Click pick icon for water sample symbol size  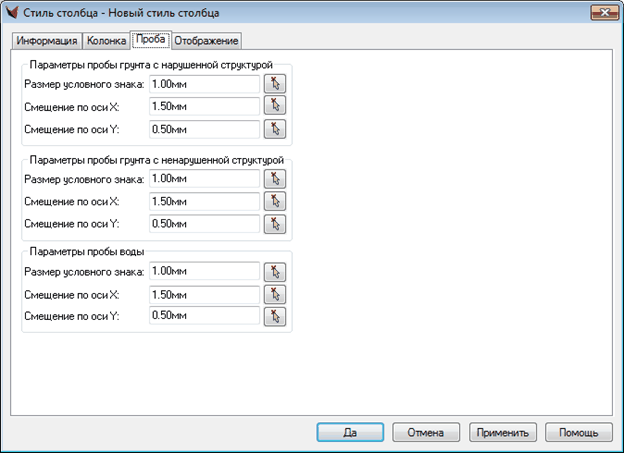[x=275, y=272]
